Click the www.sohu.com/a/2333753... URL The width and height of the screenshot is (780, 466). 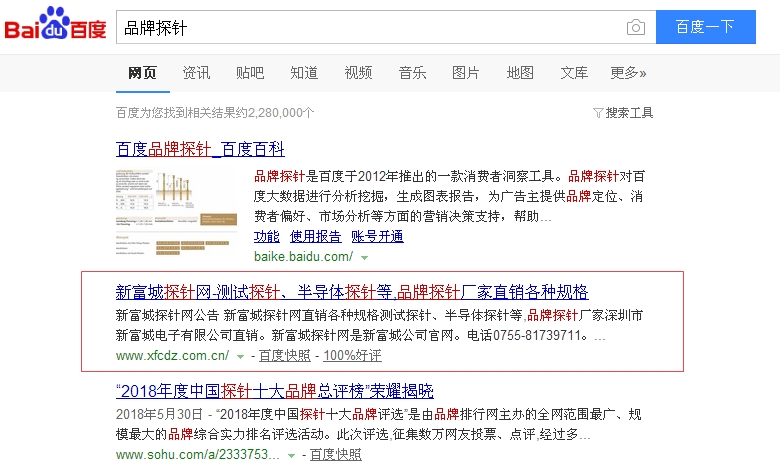tap(197, 455)
